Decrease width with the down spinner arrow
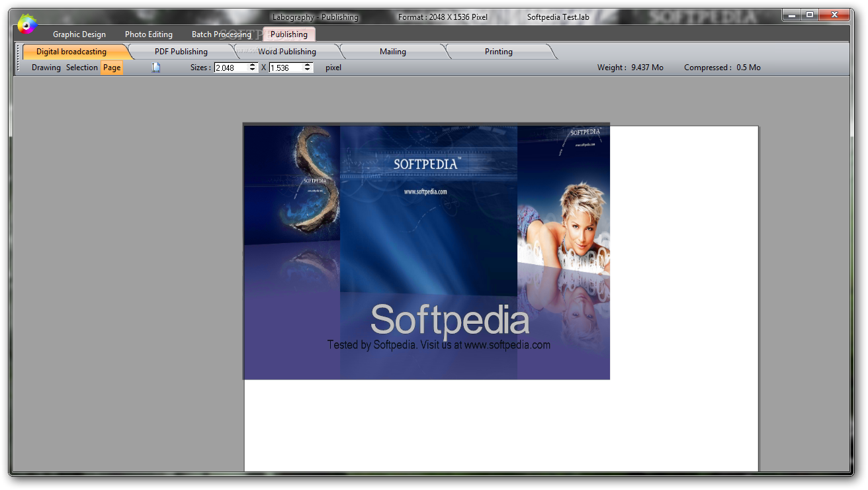The image size is (868, 490). (253, 70)
